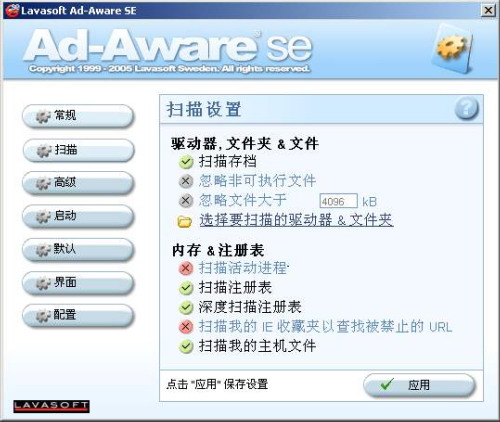The height and width of the screenshot is (422, 500).
Task: Toggle the 扫描我的主机文件 option
Action: 186,346
